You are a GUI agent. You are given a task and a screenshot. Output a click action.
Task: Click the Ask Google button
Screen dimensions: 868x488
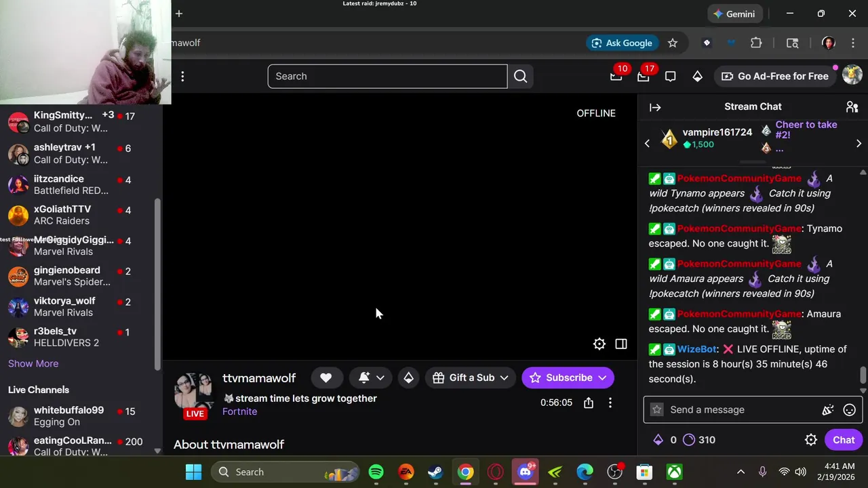tap(622, 43)
